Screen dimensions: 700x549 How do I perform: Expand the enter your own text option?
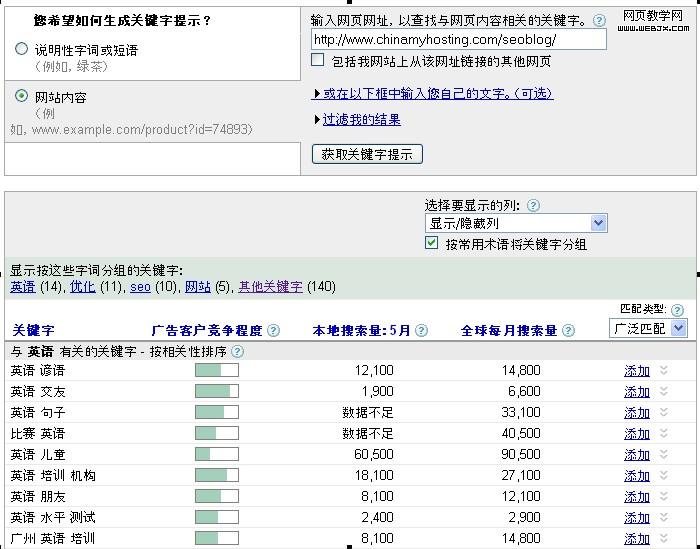436,94
